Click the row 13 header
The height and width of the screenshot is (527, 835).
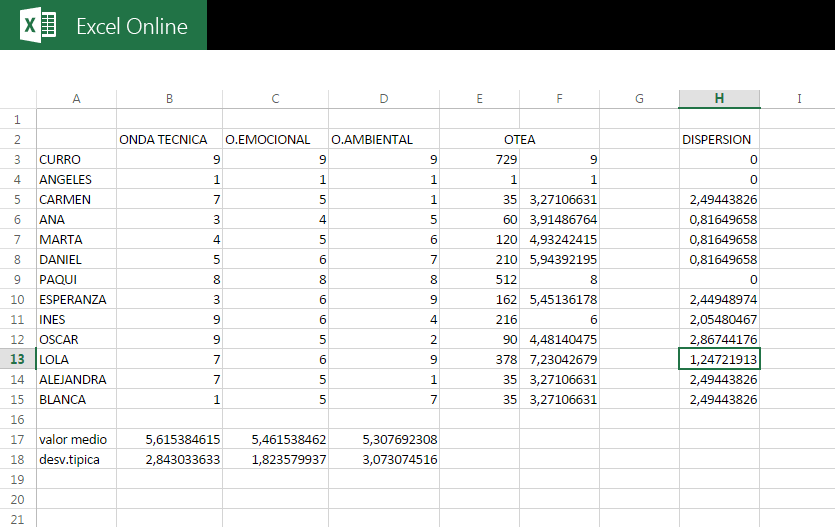click(18, 359)
